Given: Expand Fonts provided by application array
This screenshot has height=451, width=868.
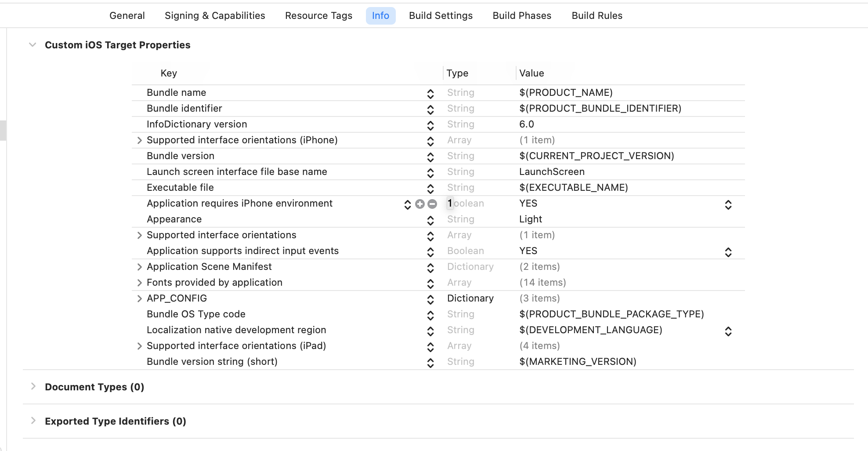Looking at the screenshot, I should click(139, 283).
